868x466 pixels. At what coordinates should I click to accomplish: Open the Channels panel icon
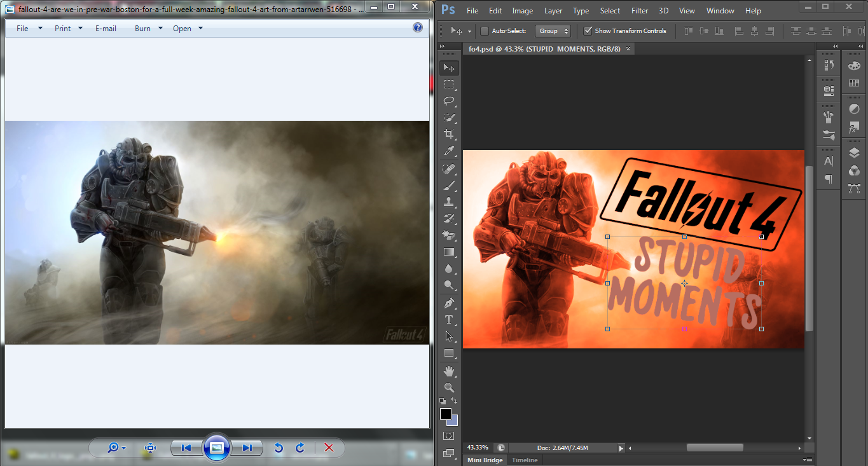coord(854,170)
